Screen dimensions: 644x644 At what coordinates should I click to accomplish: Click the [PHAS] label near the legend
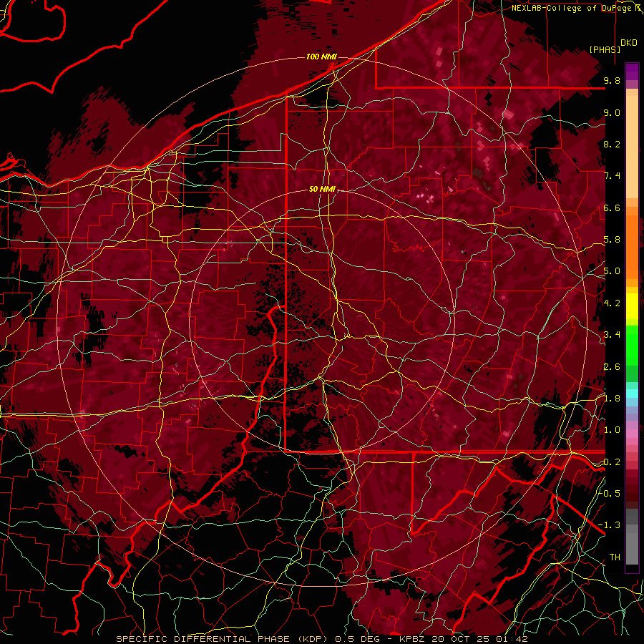605,49
